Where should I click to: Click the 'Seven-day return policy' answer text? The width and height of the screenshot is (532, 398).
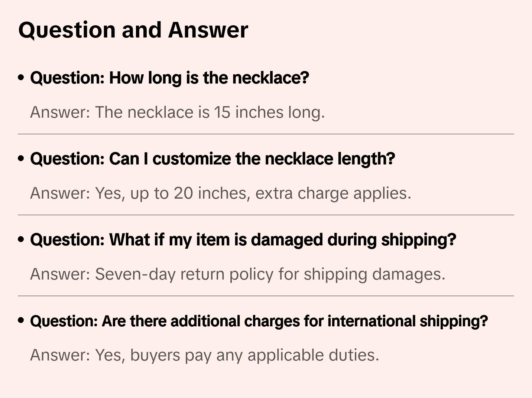[x=237, y=274]
